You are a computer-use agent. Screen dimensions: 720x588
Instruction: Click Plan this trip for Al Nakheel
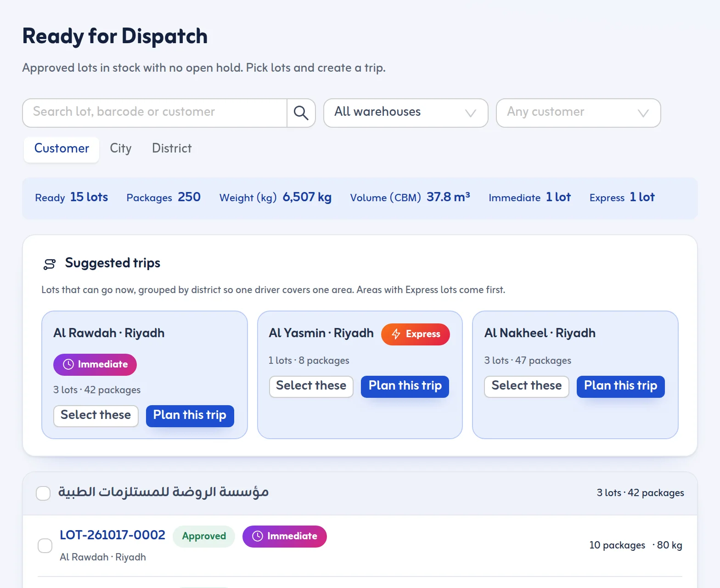(x=621, y=386)
